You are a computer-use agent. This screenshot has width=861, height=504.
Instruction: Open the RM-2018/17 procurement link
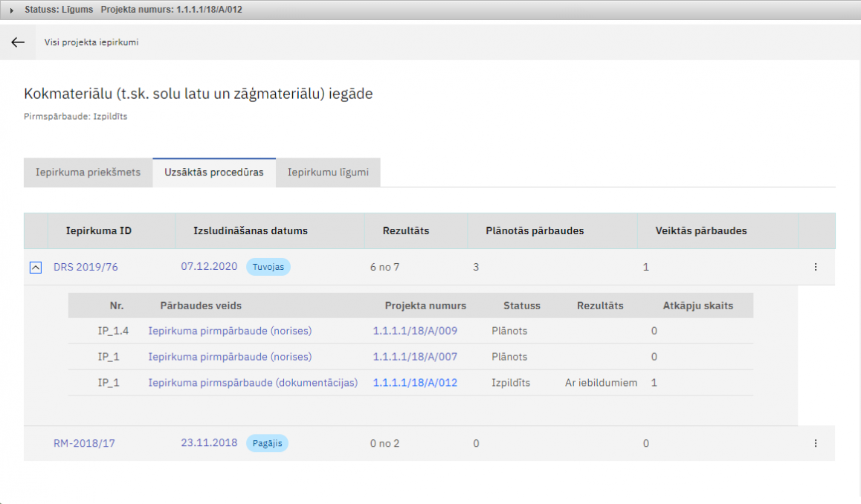point(84,443)
